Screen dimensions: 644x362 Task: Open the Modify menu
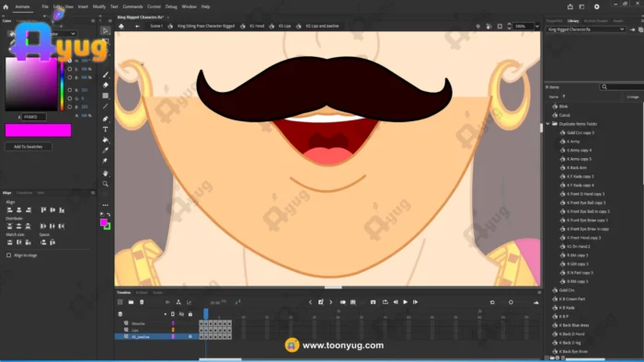coord(99,6)
